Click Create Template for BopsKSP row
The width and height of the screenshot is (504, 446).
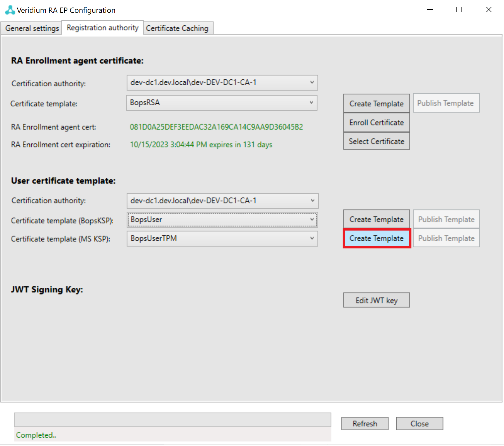[x=376, y=219]
